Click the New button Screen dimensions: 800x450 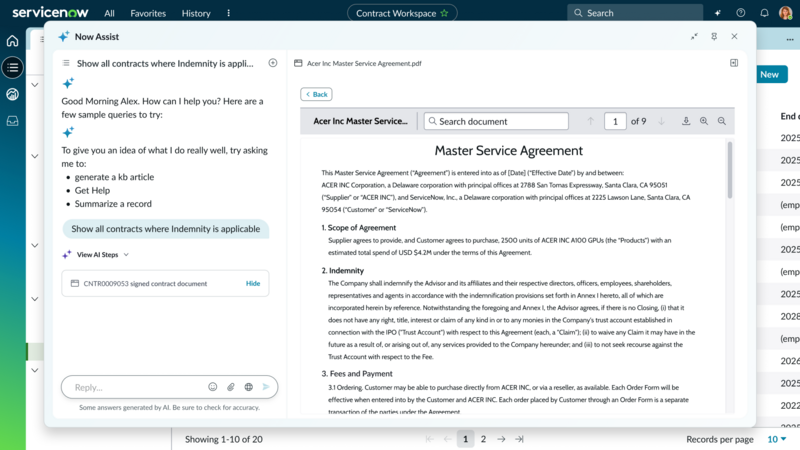[x=769, y=74]
